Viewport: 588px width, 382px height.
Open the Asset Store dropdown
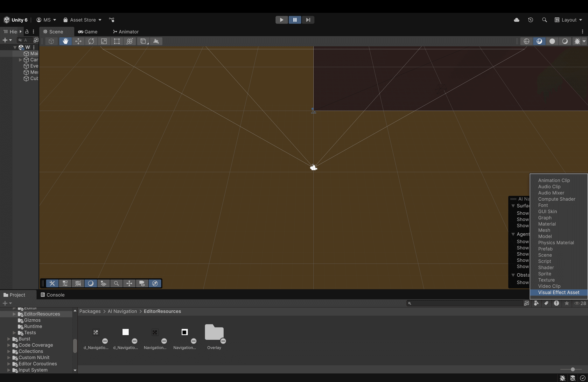(x=82, y=20)
